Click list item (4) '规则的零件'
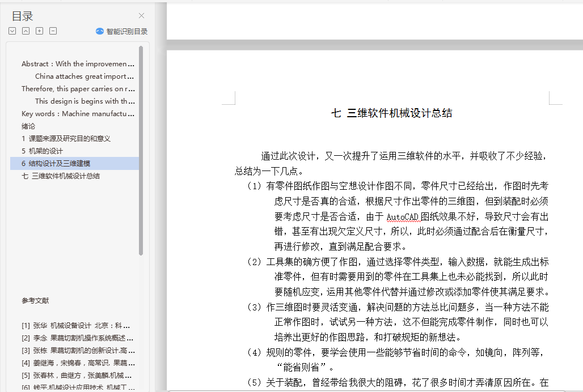 point(396,360)
